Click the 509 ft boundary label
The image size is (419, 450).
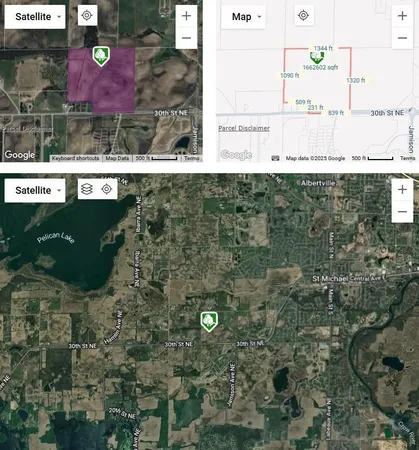pos(303,102)
